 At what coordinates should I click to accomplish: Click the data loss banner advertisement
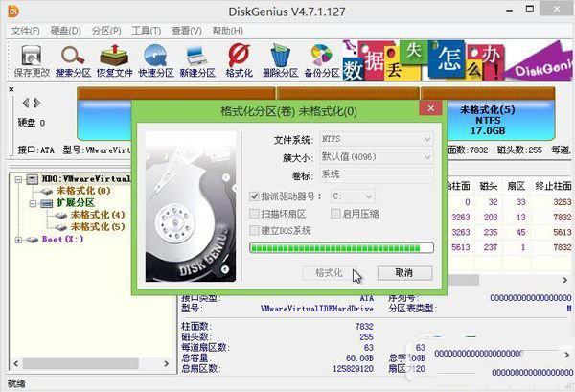tap(457, 60)
